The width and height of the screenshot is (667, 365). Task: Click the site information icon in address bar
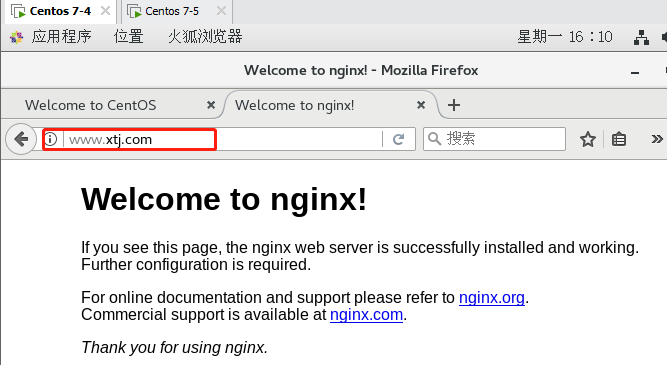click(x=51, y=139)
